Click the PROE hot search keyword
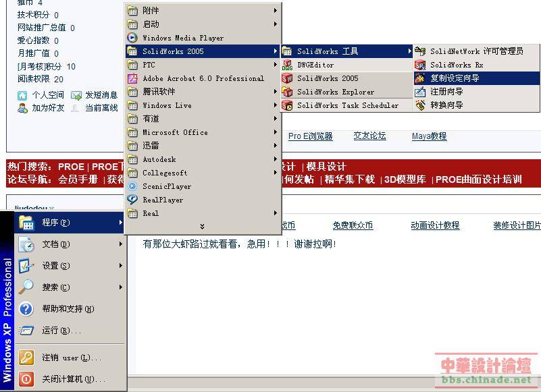 pyautogui.click(x=71, y=167)
